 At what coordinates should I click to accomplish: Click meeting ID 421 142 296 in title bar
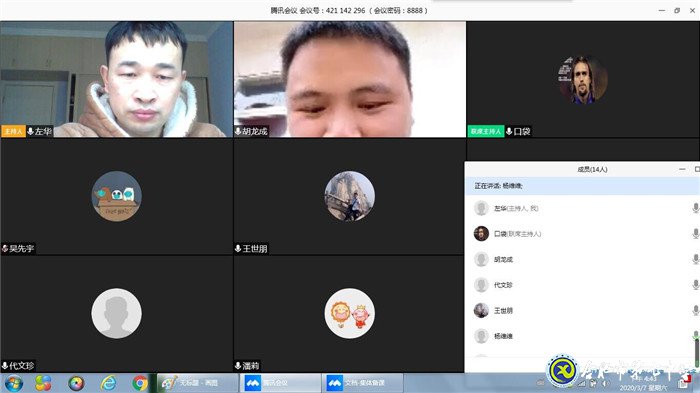345,10
